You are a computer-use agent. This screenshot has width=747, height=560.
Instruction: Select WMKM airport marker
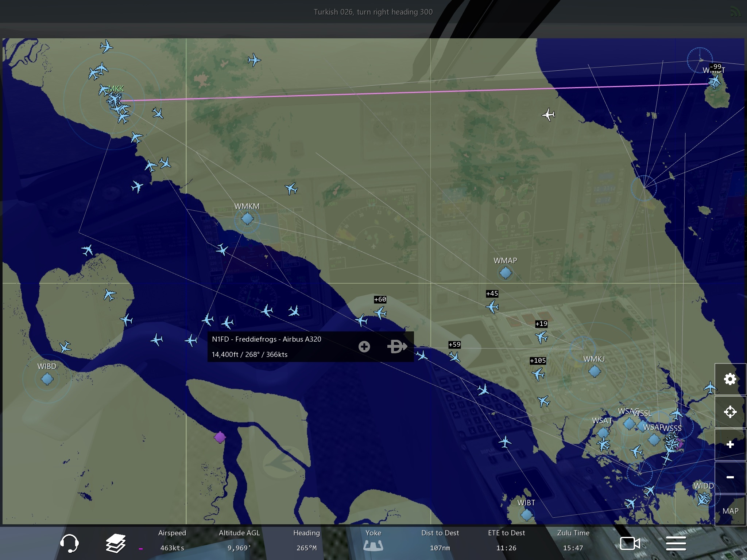[247, 219]
